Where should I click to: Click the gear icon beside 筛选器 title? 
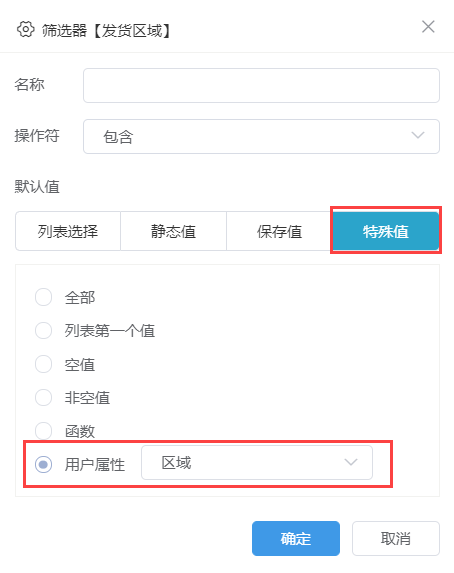point(26,30)
